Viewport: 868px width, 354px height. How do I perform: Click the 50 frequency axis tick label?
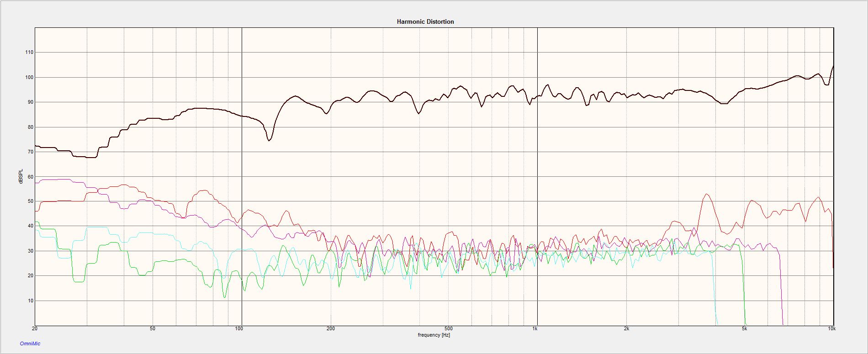point(153,329)
